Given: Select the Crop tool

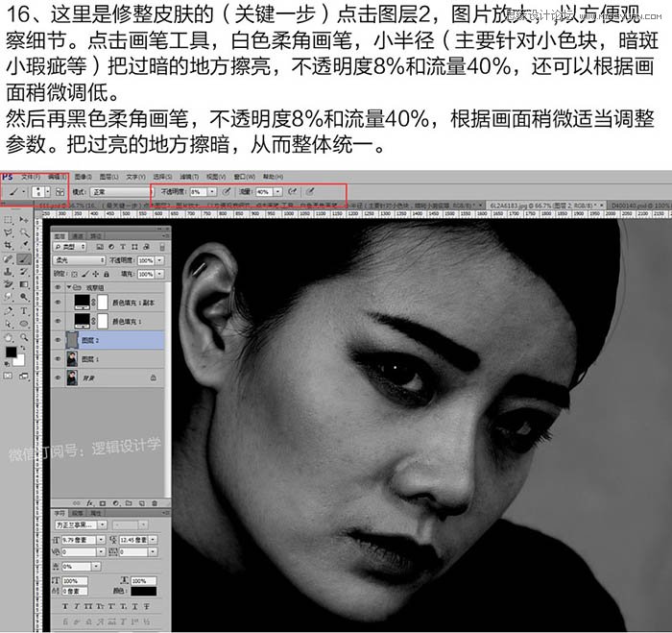Looking at the screenshot, I should [8, 246].
